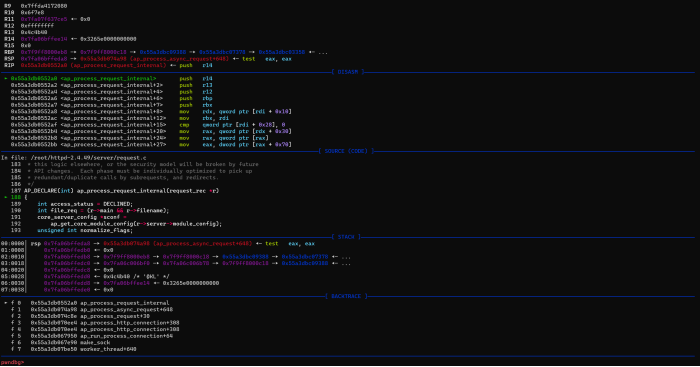Click the RBP register line
The height and width of the screenshot is (367, 700).
[166, 52]
